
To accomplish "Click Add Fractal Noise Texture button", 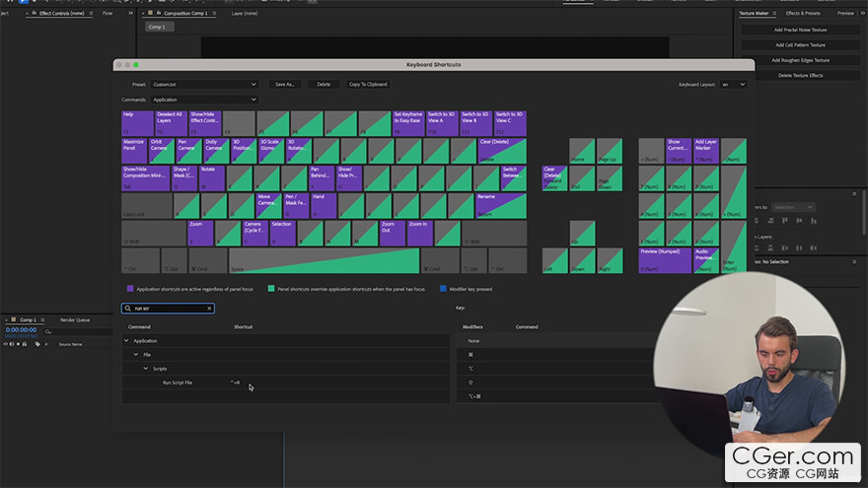I will 800,30.
